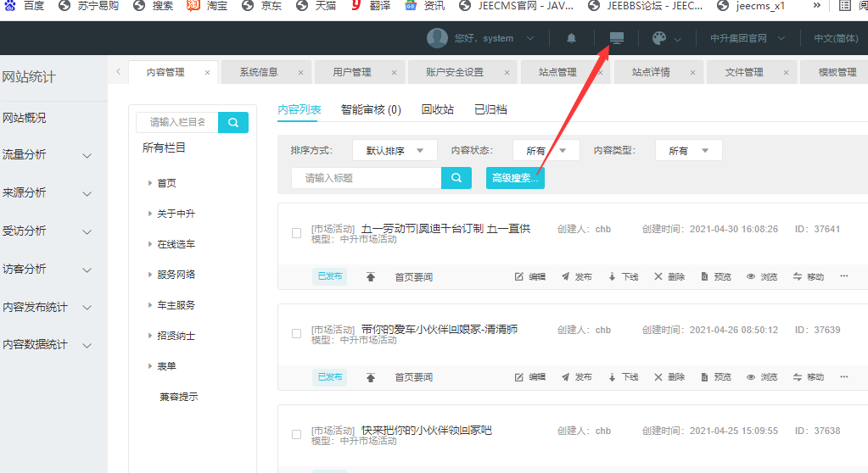
Task: Show more bookmarks with the » chevron
Action: click(816, 6)
